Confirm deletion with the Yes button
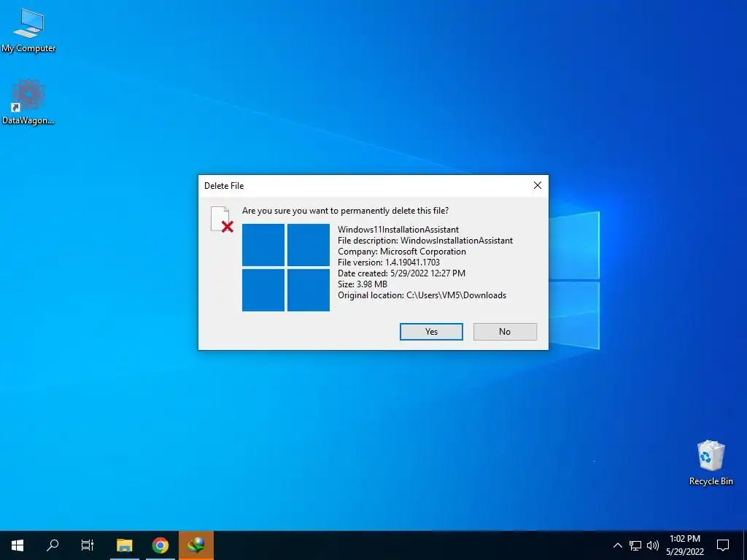This screenshot has width=747, height=560. tap(431, 332)
